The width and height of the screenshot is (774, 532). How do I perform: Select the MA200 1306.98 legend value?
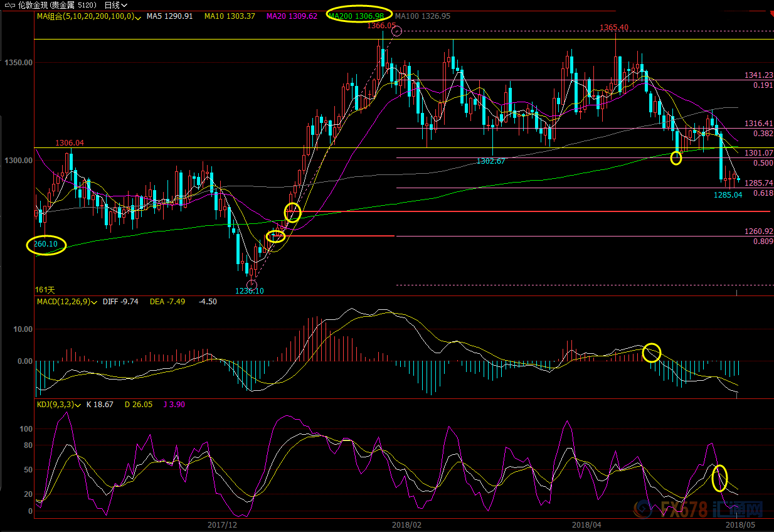pyautogui.click(x=357, y=16)
